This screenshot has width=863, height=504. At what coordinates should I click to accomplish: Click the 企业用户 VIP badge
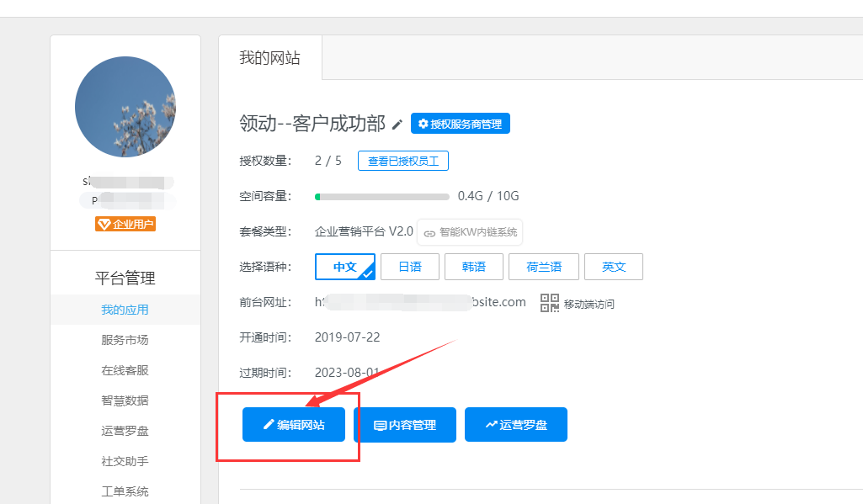125,224
